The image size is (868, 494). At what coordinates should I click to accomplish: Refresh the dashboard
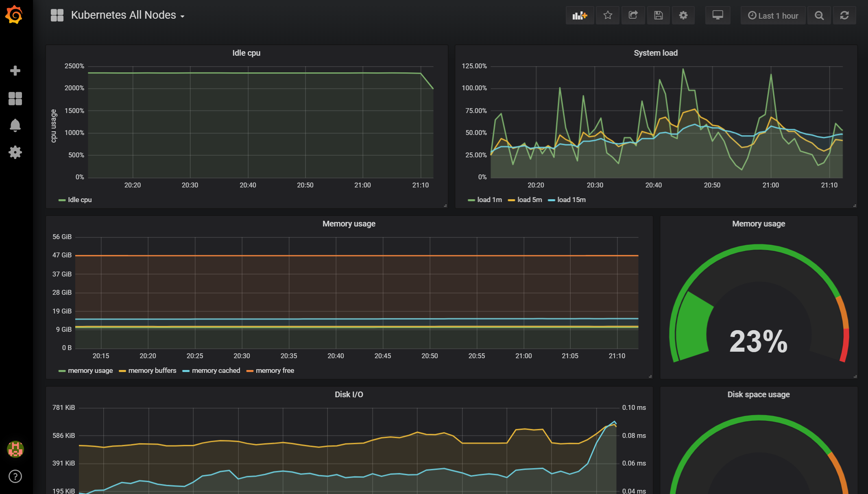pyautogui.click(x=844, y=15)
